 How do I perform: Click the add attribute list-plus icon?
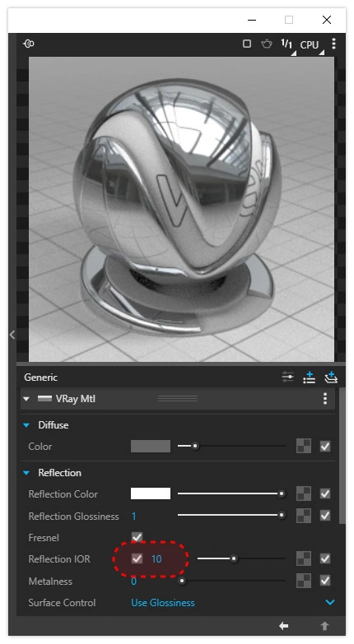point(310,377)
